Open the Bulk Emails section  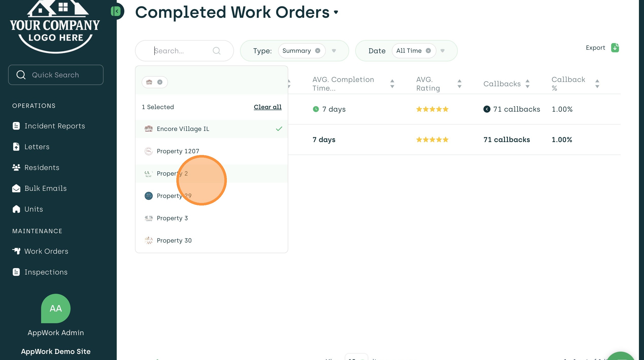click(x=45, y=188)
